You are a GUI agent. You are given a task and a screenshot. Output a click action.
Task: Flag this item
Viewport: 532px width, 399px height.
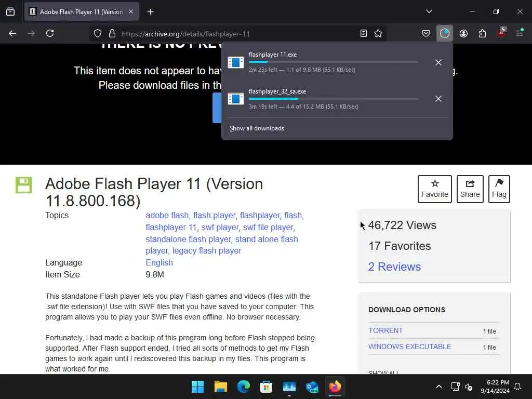pyautogui.click(x=499, y=189)
